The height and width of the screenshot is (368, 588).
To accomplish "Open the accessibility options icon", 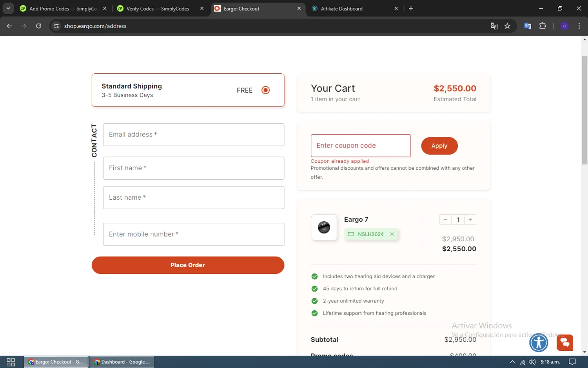I will pyautogui.click(x=539, y=342).
